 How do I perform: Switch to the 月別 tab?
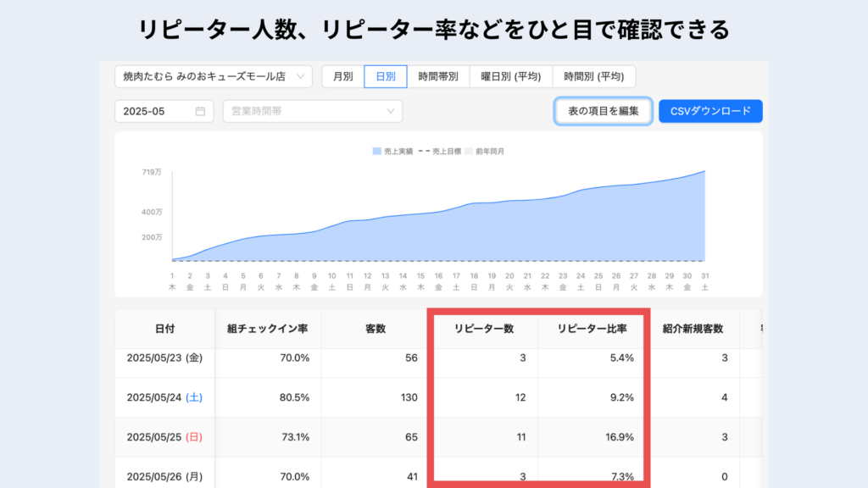click(x=342, y=77)
